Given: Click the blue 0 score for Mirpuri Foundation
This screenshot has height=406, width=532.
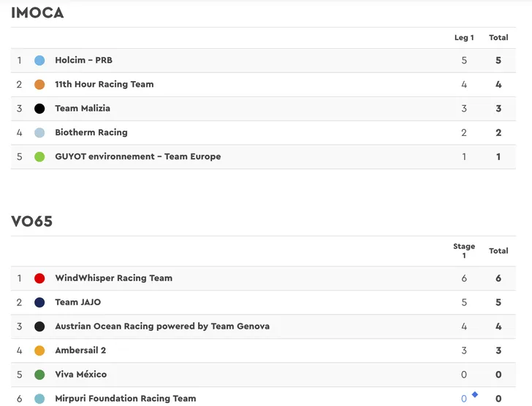Looking at the screenshot, I should point(464,399).
